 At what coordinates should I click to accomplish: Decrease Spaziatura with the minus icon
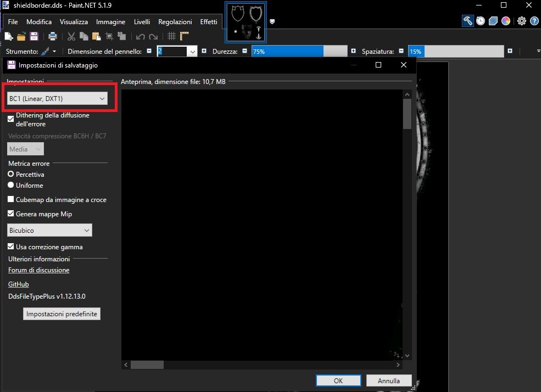coord(401,51)
